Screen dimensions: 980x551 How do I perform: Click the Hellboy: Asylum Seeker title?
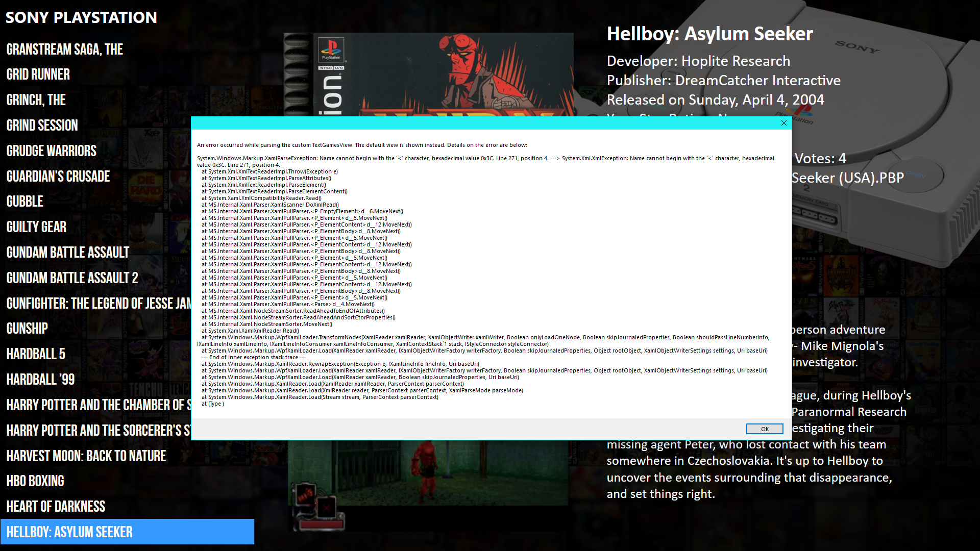[709, 34]
